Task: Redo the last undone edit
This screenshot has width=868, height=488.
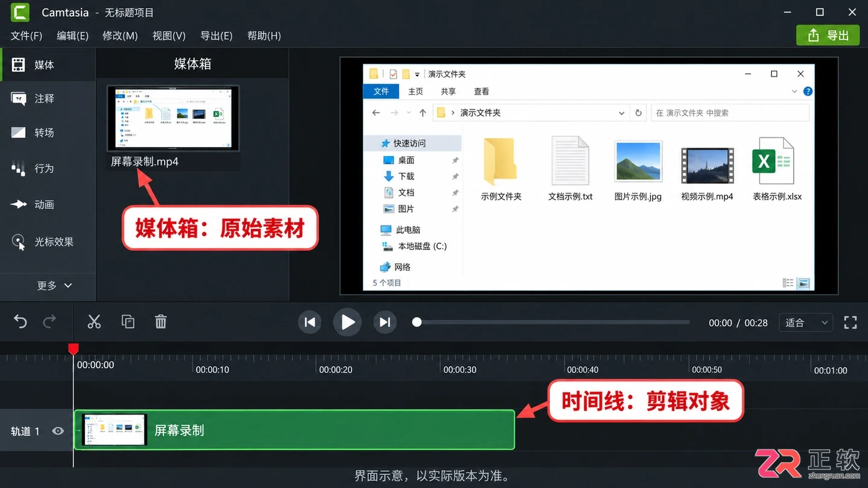Action: [49, 322]
